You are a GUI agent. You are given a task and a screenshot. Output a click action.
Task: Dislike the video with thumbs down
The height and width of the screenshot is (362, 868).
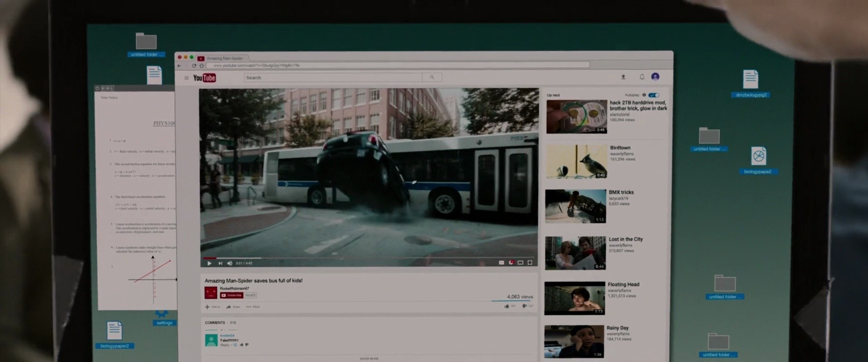click(524, 306)
